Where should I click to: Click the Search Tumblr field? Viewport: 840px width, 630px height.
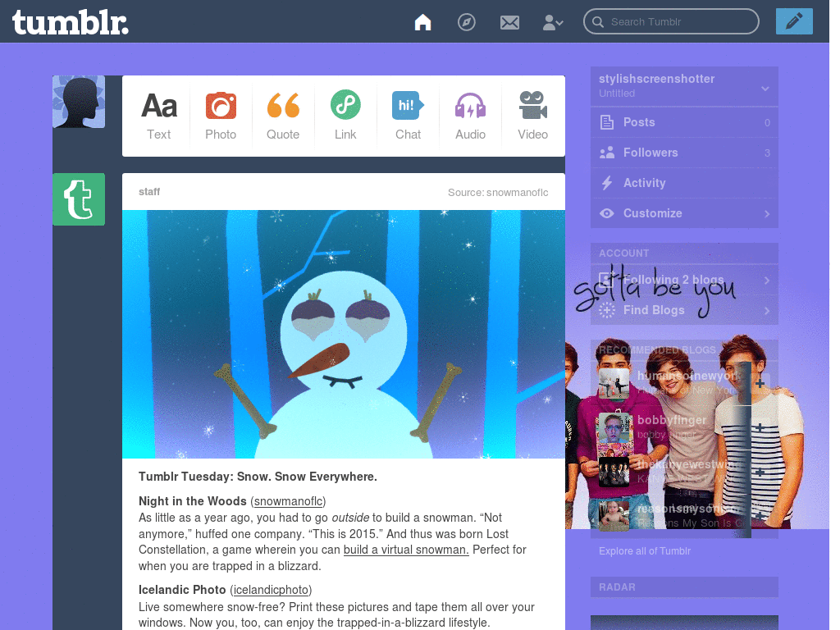pyautogui.click(x=671, y=21)
